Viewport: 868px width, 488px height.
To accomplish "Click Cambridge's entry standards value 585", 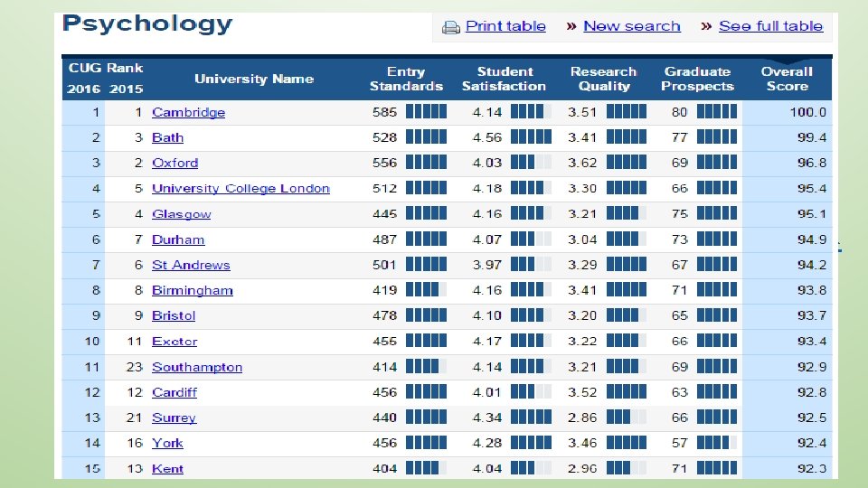I will click(384, 112).
